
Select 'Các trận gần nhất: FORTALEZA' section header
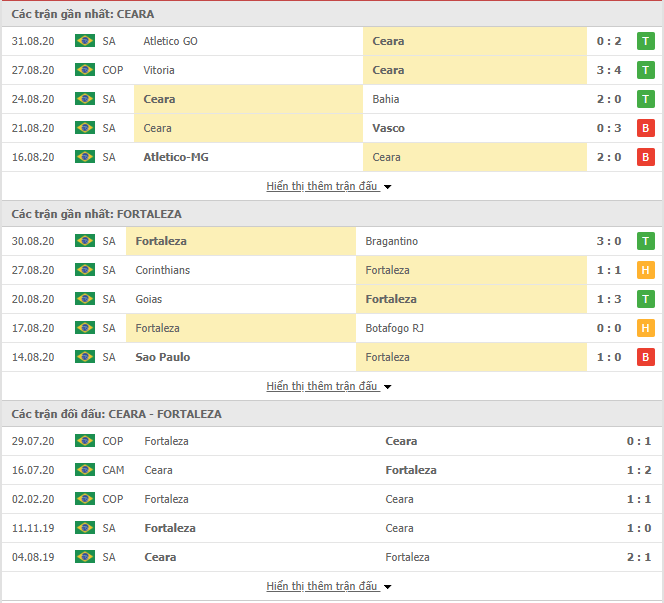[x=97, y=214]
